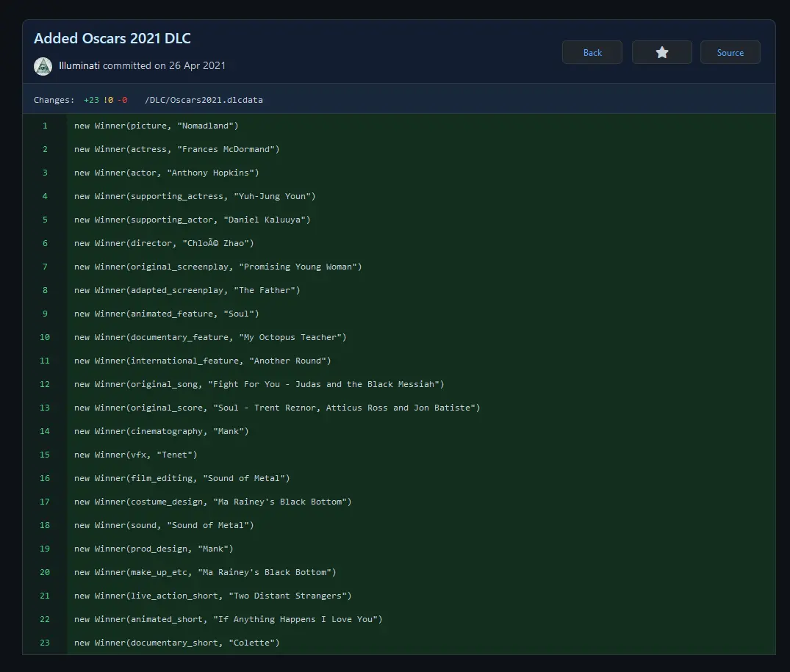Select line number 1
Viewport: 790px width, 672px height.
coord(45,126)
